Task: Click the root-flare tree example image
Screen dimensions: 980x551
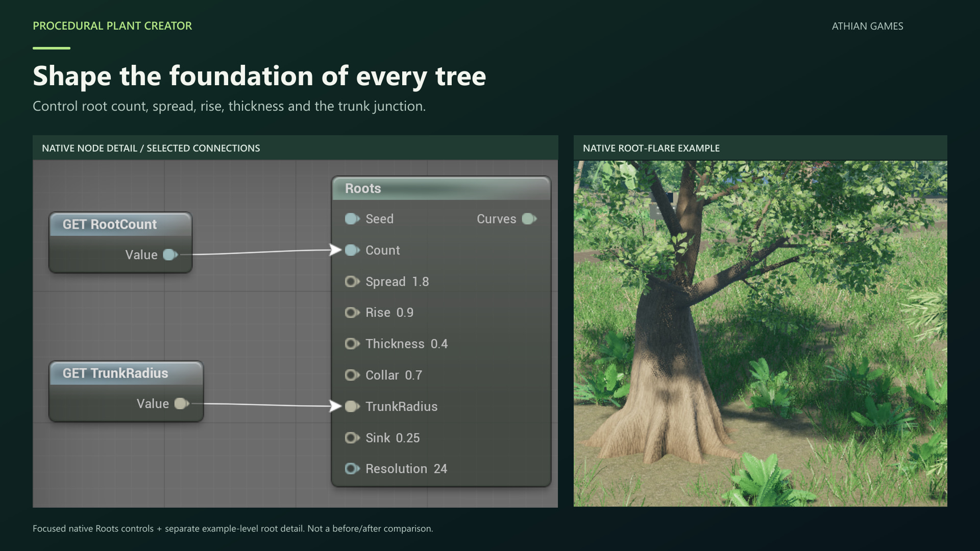Action: 760,334
